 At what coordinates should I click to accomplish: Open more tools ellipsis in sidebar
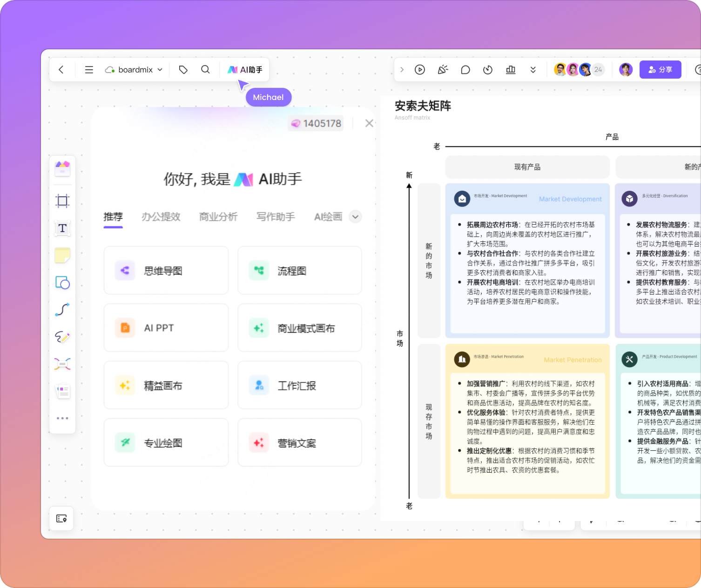(62, 418)
